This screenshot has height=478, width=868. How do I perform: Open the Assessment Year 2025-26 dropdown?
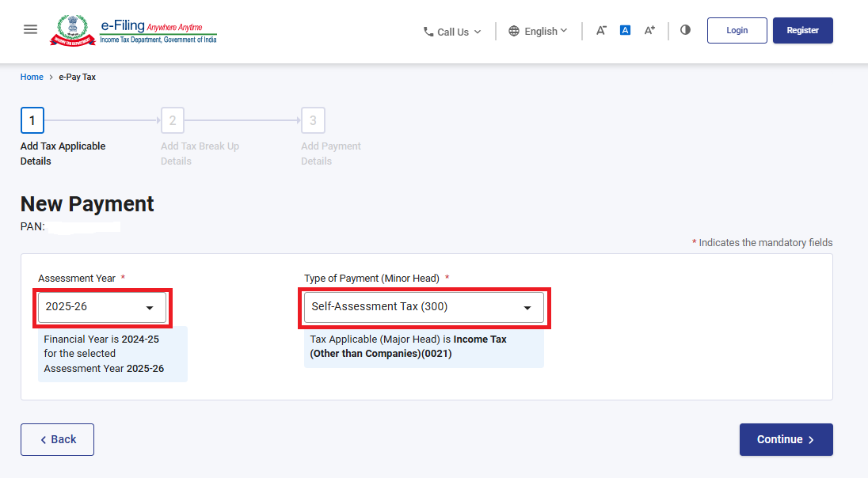coord(102,307)
